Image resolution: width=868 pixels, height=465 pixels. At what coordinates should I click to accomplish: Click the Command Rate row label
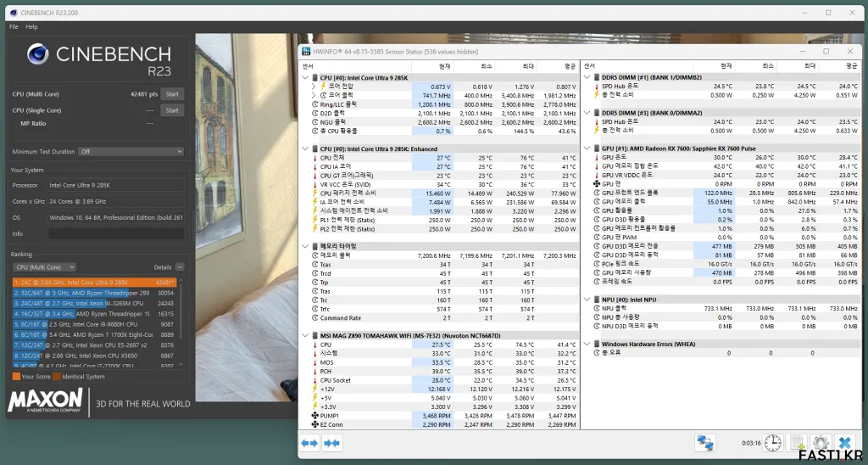pos(341,318)
